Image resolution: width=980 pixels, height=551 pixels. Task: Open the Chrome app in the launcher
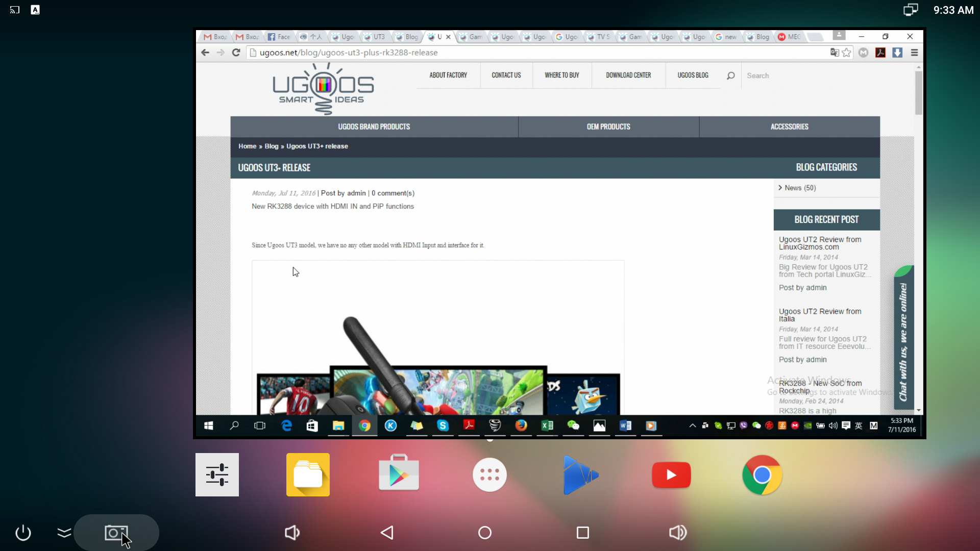point(762,475)
